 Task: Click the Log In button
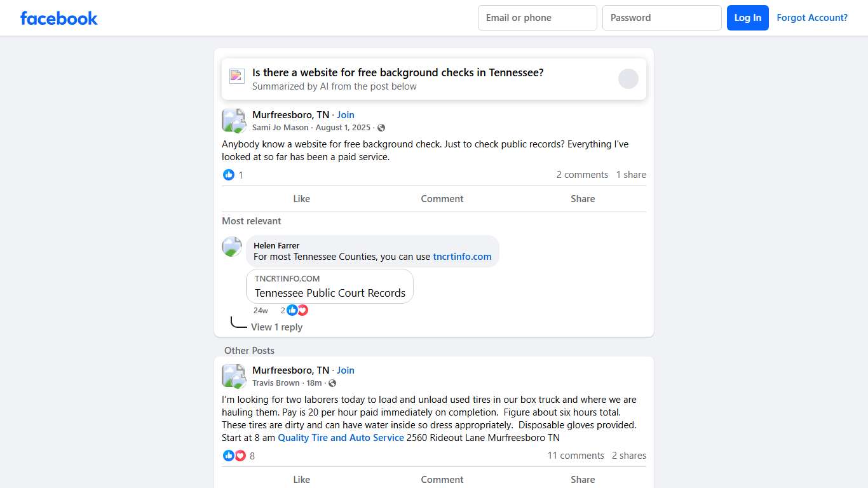point(747,18)
